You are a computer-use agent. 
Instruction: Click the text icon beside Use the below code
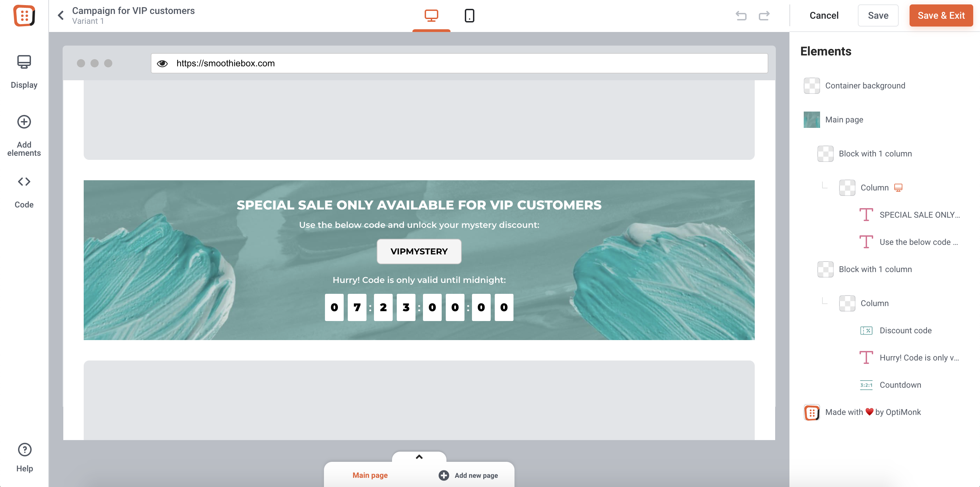[x=866, y=242]
